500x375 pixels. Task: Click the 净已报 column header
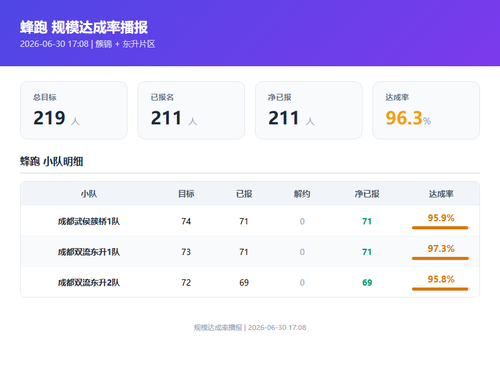point(367,194)
